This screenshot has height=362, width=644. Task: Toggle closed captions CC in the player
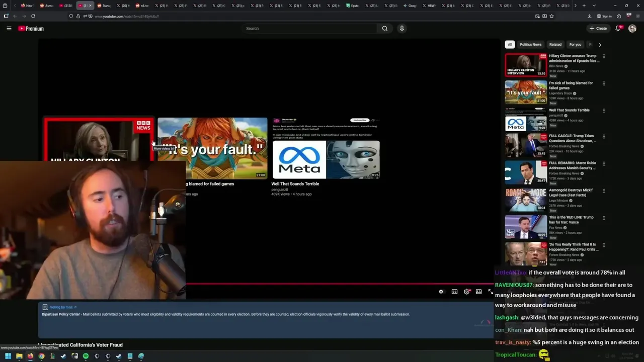pyautogui.click(x=454, y=292)
